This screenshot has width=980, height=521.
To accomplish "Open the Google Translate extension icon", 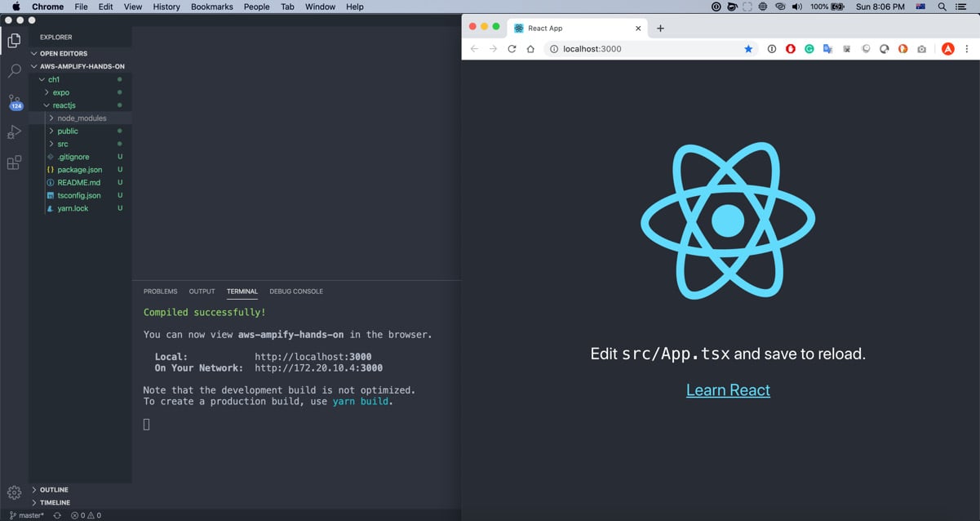I will pos(827,49).
